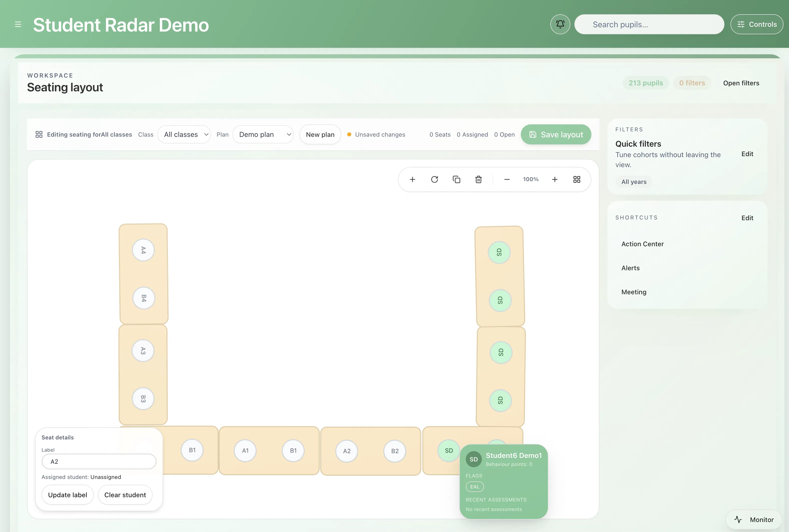789x532 pixels.
Task: Open grid view via the layout grid icon
Action: coord(577,179)
